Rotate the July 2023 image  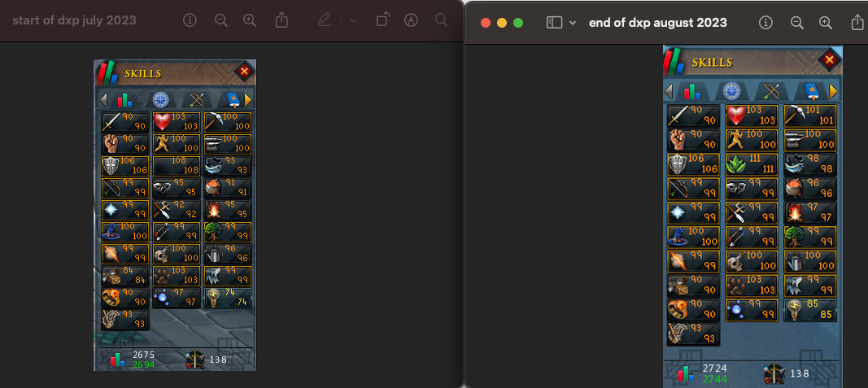click(382, 20)
